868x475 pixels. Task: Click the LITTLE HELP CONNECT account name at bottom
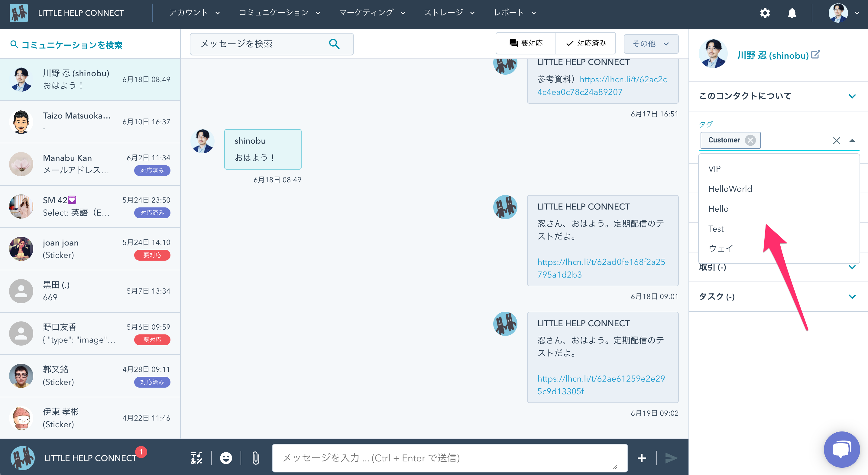(x=90, y=458)
